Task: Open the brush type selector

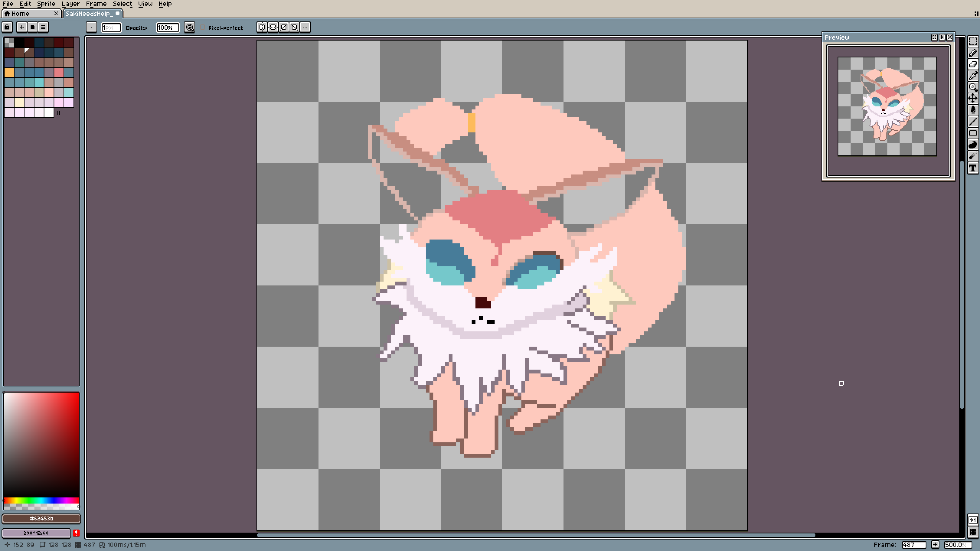Action: 91,27
